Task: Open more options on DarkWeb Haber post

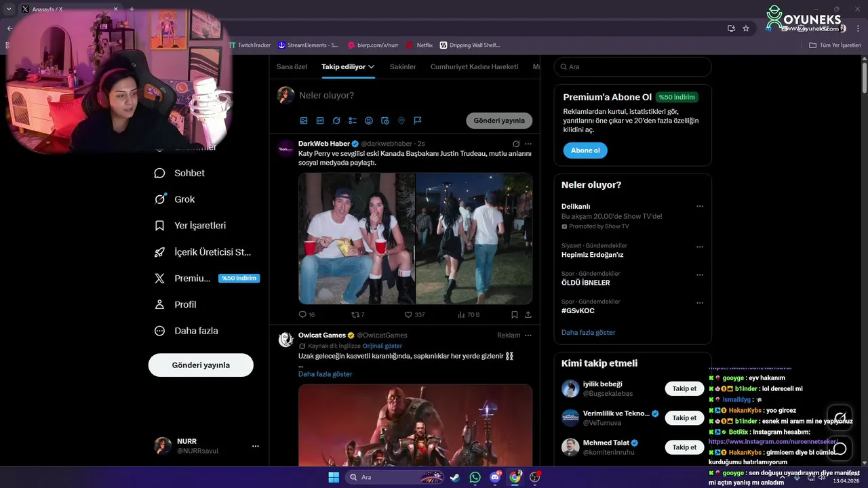Action: 528,144
